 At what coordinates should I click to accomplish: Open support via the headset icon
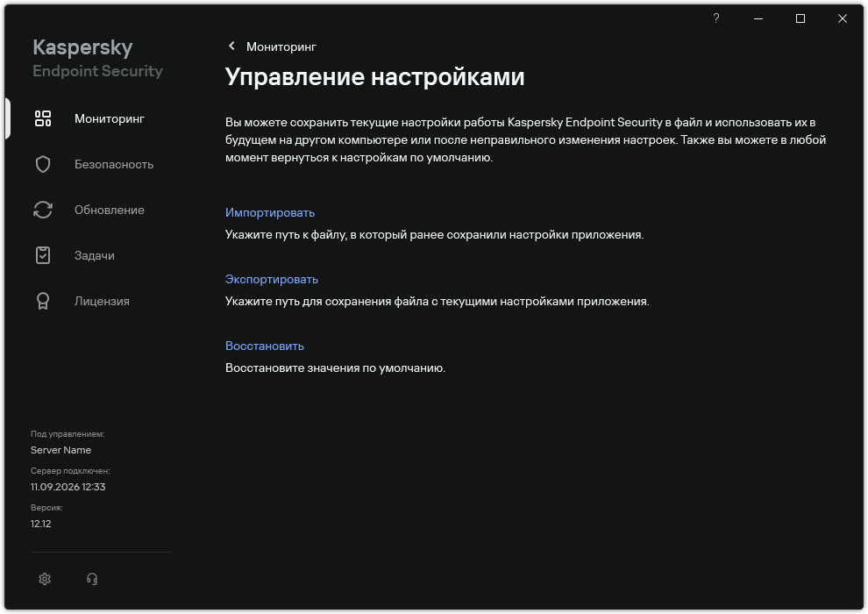[x=92, y=579]
